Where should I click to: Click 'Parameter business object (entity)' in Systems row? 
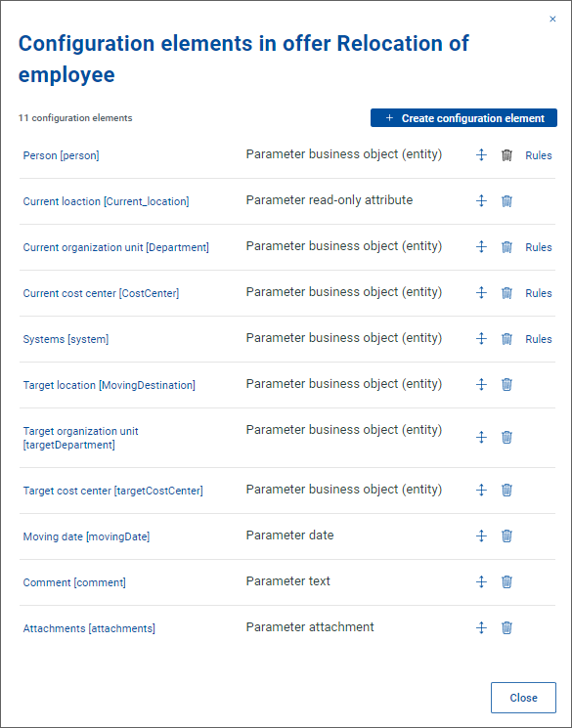[x=344, y=338]
